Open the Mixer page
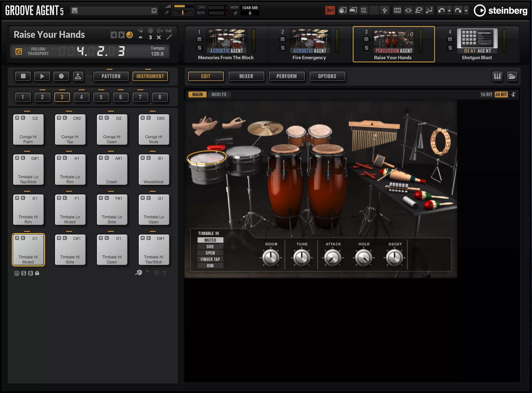The image size is (532, 393). 246,76
